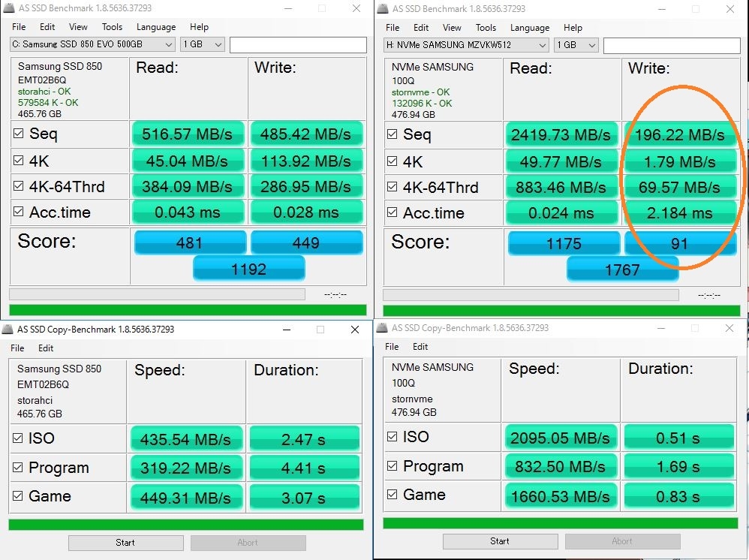The width and height of the screenshot is (749, 560).
Task: Open File menu in NVMe benchmark window
Action: click(393, 28)
